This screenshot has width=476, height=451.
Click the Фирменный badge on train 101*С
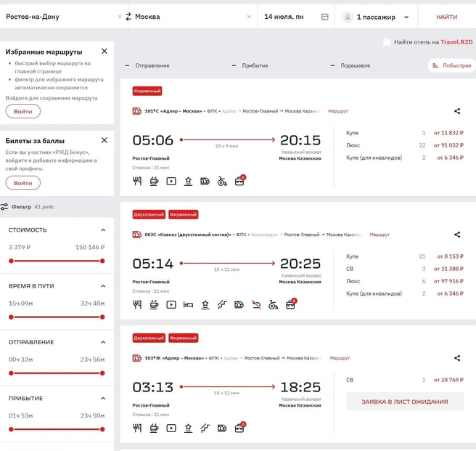coord(147,91)
